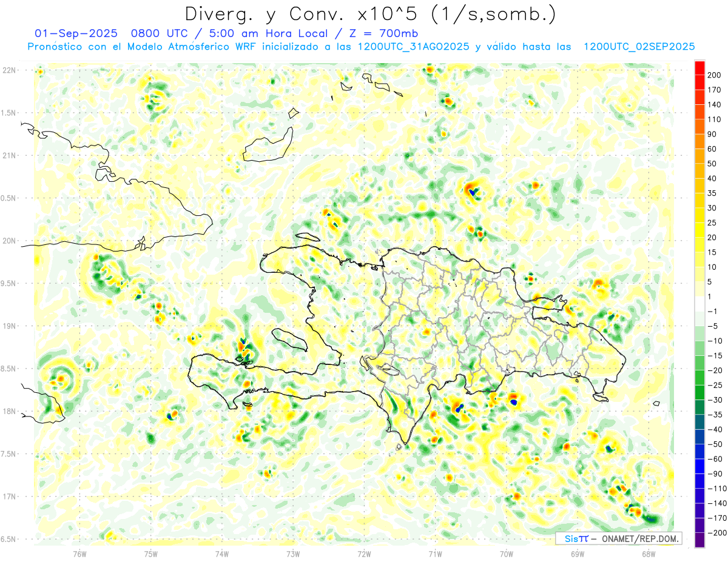
Task: Click the 18N latitude label
Action: point(9,412)
